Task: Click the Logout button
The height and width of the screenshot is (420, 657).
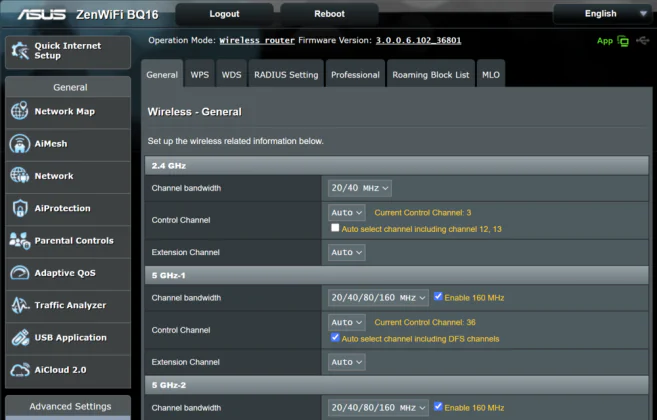Action: coord(224,14)
